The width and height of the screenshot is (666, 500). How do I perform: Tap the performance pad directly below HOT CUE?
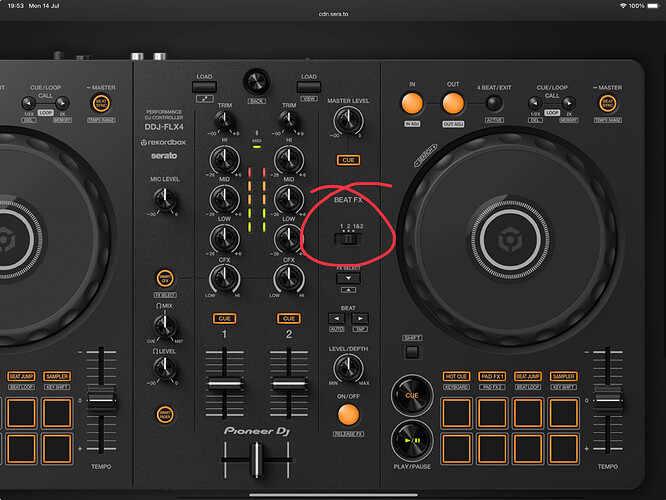457,413
